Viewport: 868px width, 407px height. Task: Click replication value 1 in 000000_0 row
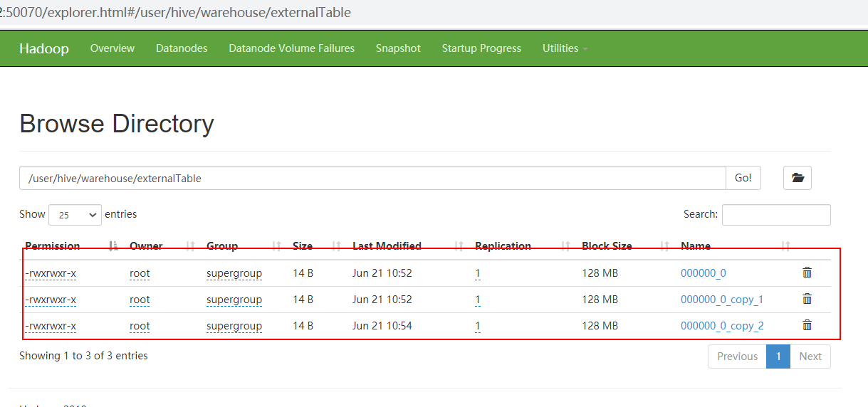[x=478, y=273]
